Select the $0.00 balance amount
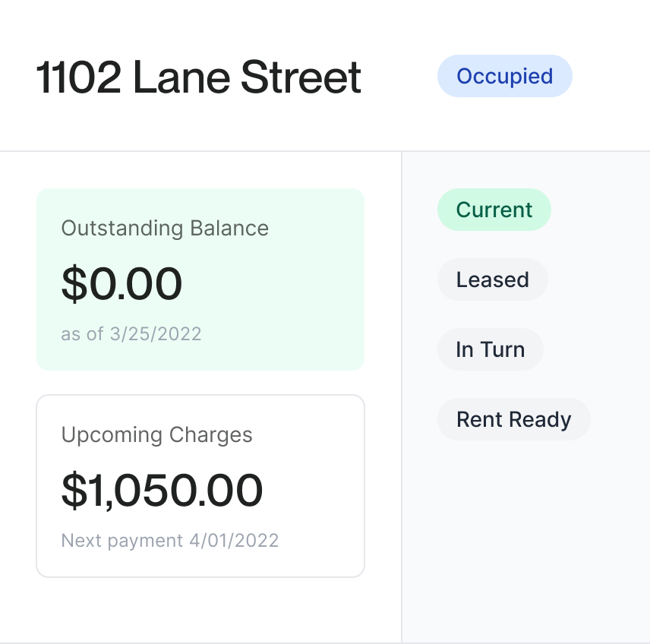Screen dimensions: 650x644 121,283
